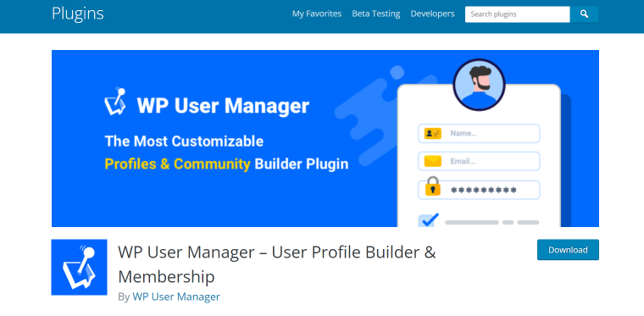Click the ID card icon beside Name

coord(432,133)
